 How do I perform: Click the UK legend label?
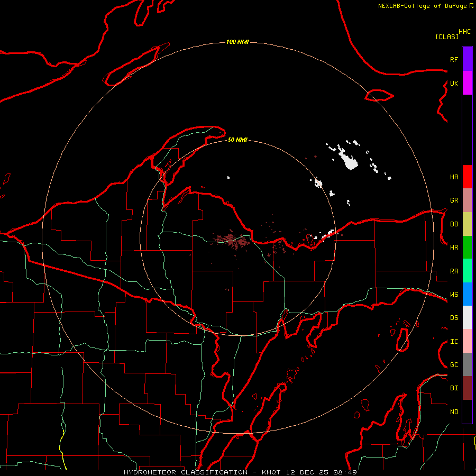[x=454, y=83]
